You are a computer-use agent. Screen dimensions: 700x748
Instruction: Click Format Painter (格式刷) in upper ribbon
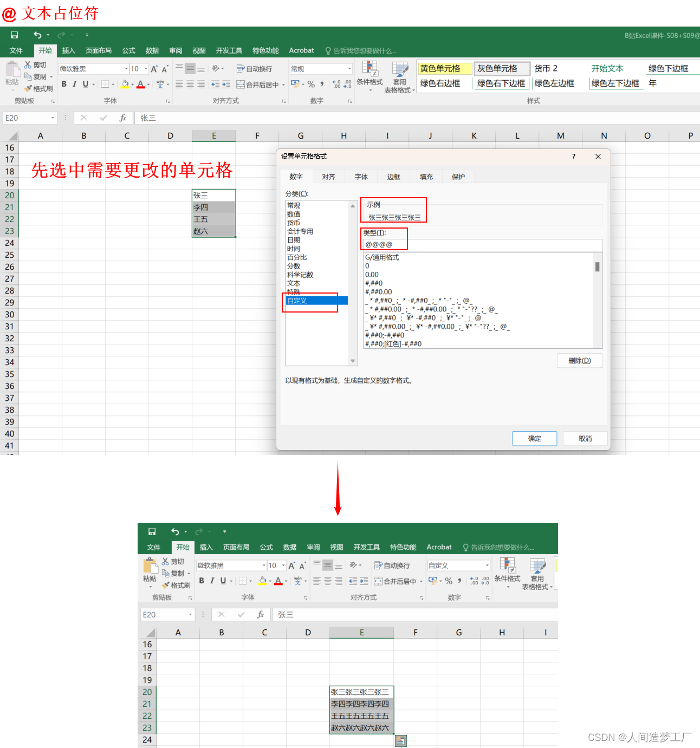point(38,88)
